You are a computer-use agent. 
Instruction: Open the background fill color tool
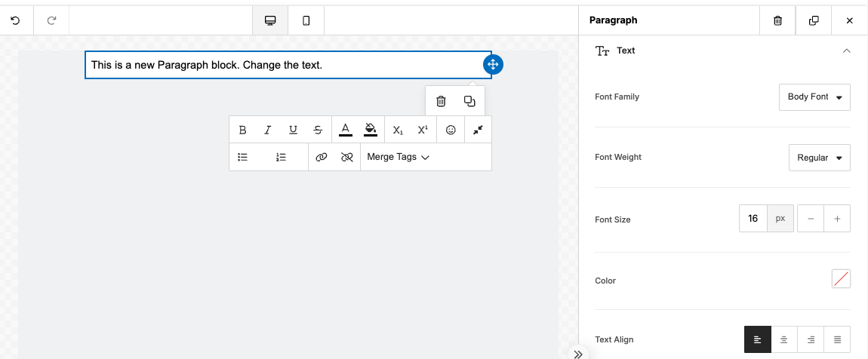[371, 130]
